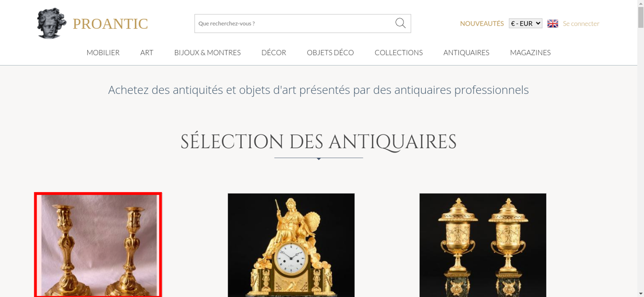Click the Se connecter link

(x=581, y=23)
